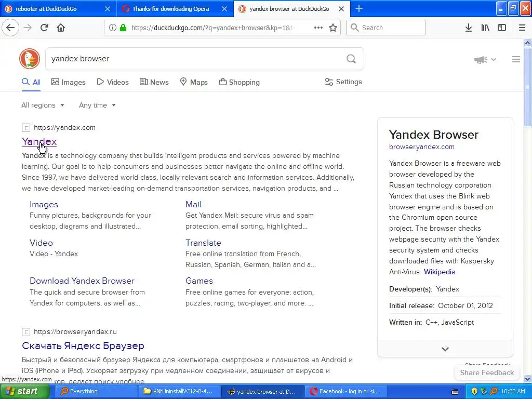This screenshot has width=532, height=399.
Task: Open Download Yandex Browser sublink
Action: pyautogui.click(x=82, y=281)
